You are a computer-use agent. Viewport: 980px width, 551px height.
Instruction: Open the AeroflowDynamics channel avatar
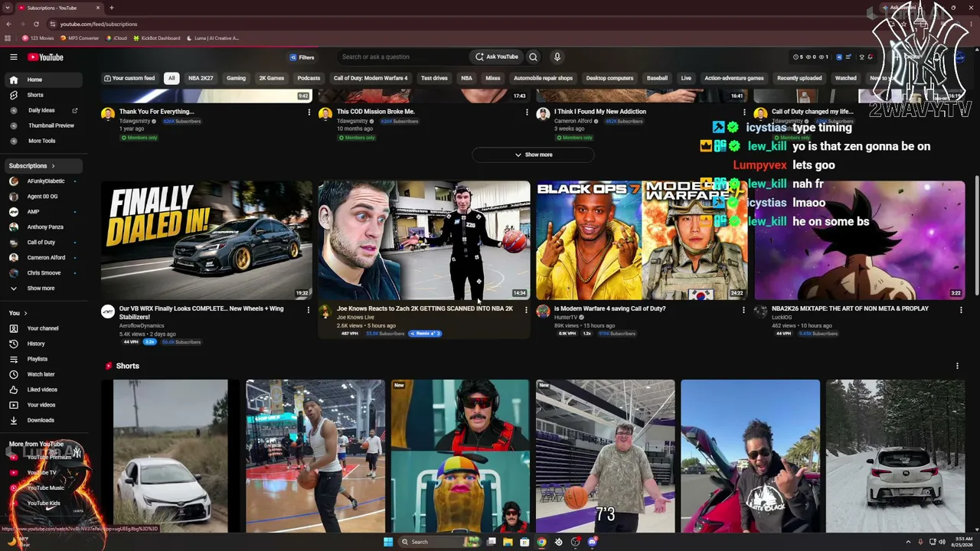click(108, 311)
